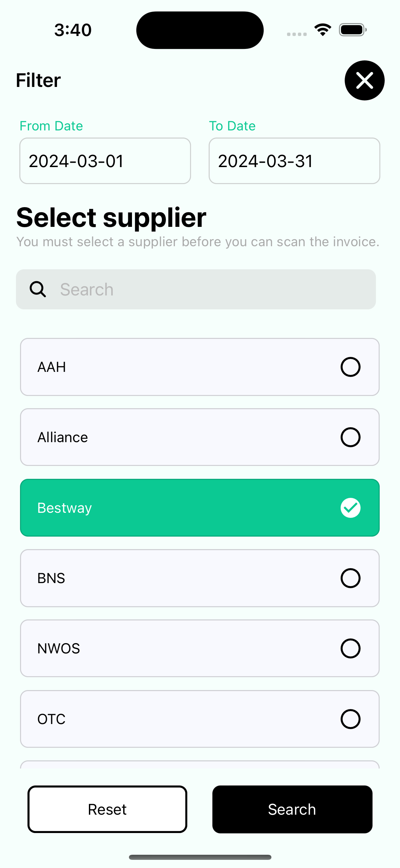Tap the magnifying glass search icon

coord(38,289)
